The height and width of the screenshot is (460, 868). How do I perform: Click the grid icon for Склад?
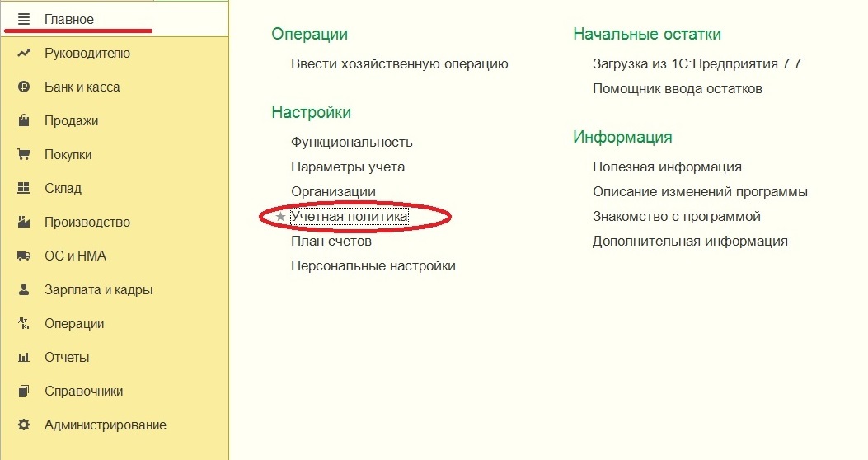(x=24, y=188)
